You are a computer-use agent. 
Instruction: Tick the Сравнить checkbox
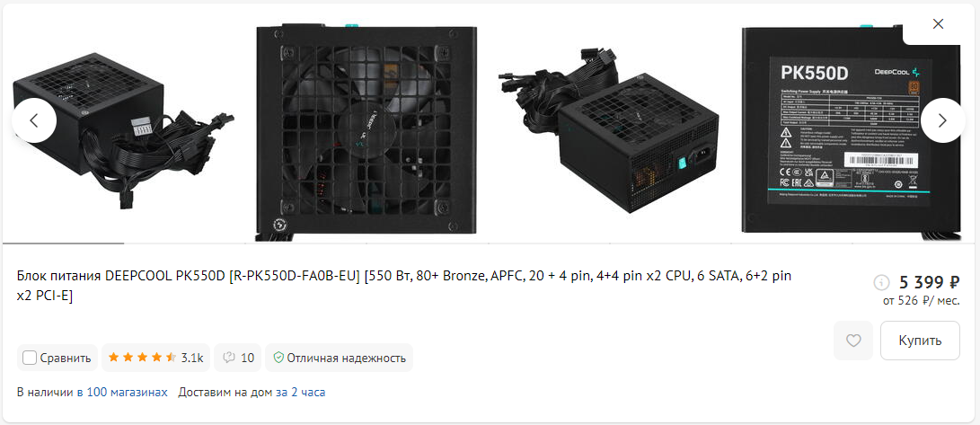[30, 359]
